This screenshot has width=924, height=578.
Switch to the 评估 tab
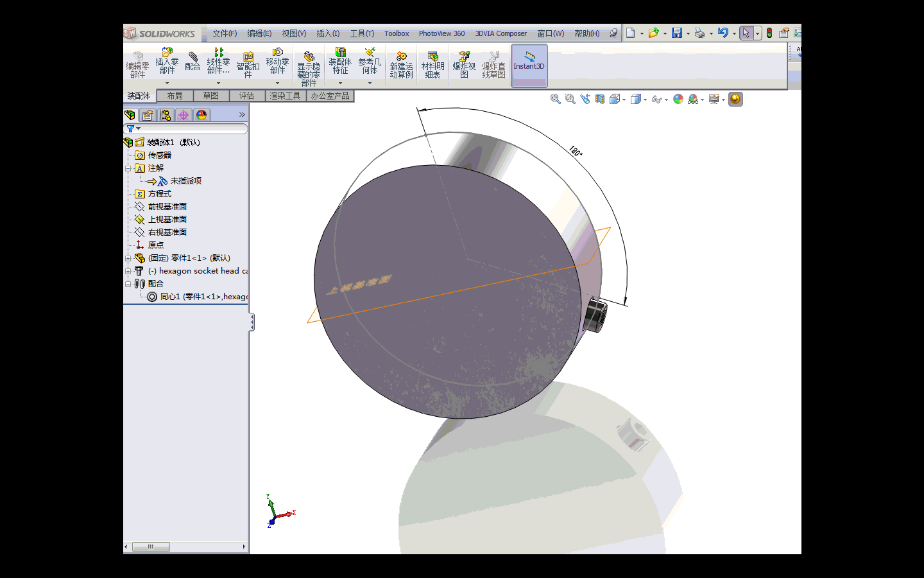click(x=246, y=96)
